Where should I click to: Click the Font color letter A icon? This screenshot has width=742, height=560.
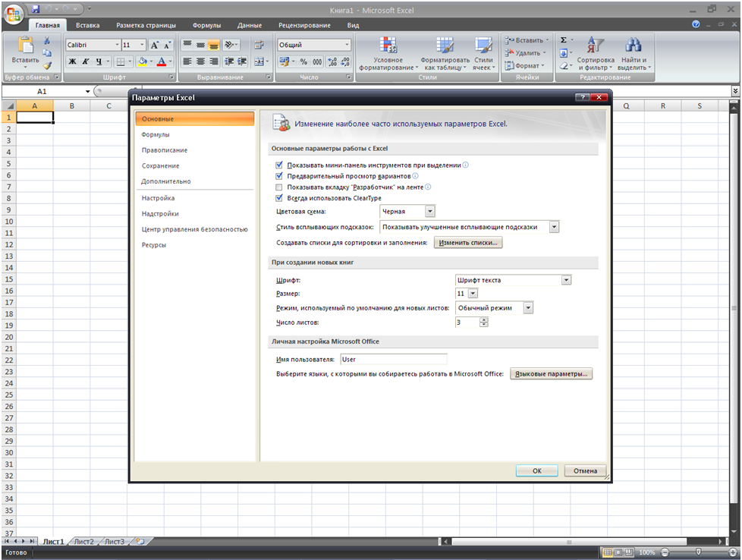tap(162, 61)
